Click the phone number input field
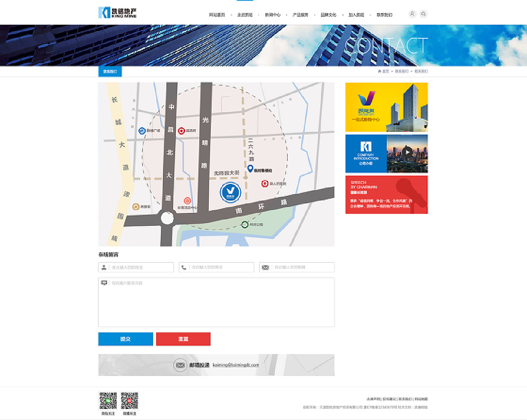Screen dimensions: 527x420 click(217, 267)
